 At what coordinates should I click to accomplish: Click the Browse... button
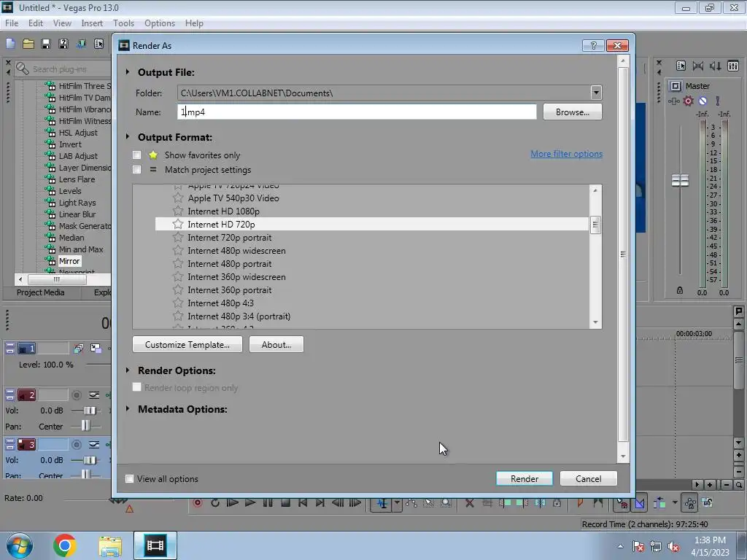(x=572, y=112)
